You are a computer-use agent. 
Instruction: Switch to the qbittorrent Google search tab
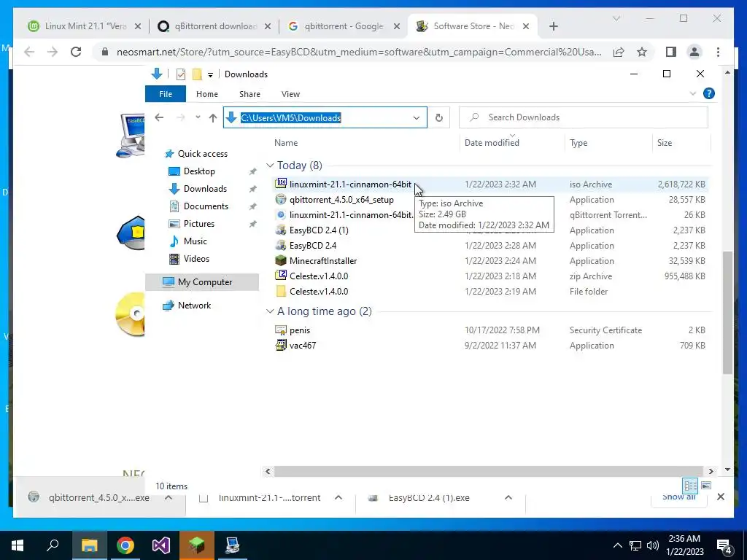[x=344, y=26]
